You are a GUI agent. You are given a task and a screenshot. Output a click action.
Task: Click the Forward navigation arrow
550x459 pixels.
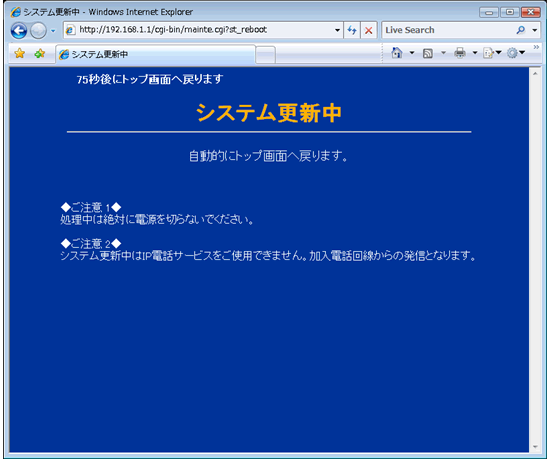tap(38, 31)
